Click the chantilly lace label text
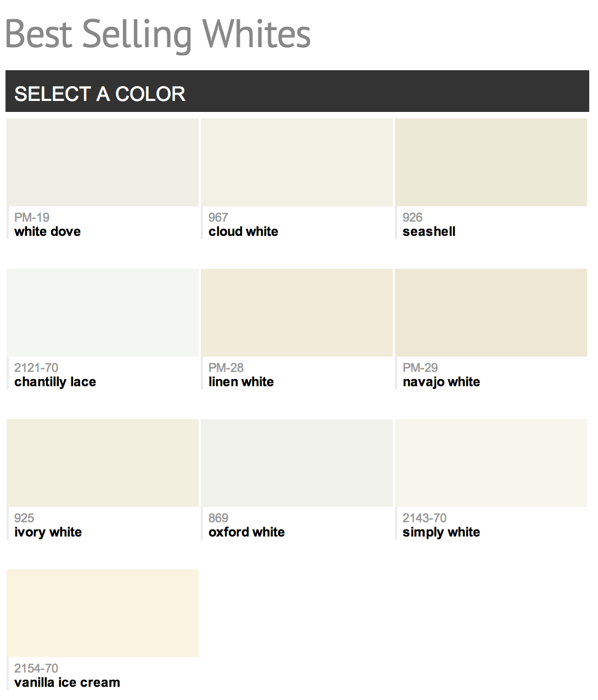 55,382
